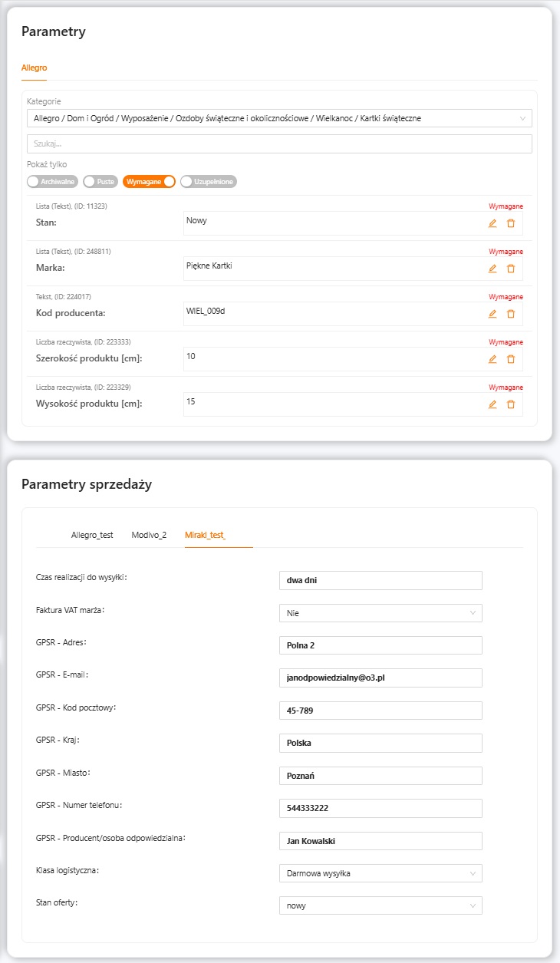Switch to the Allegro_test tab
Screen dimensions: 560x963
coord(92,535)
